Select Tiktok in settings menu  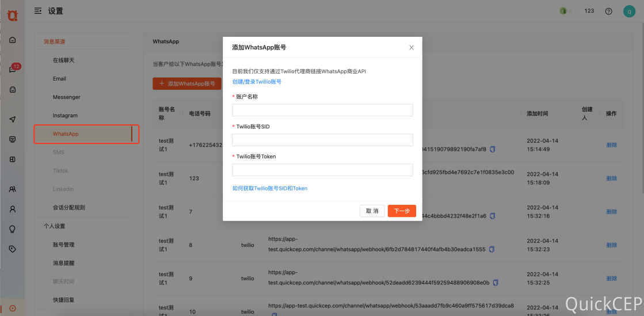click(x=60, y=170)
